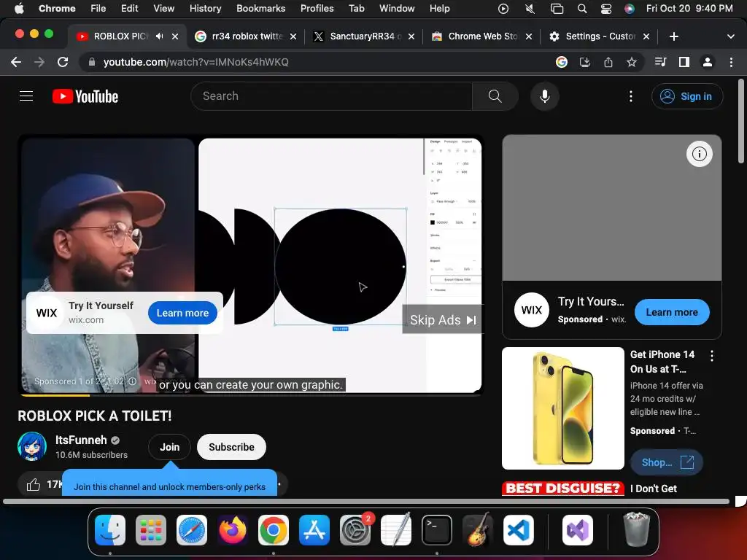This screenshot has height=560, width=747.
Task: Open the Profiles menu
Action: point(317,8)
